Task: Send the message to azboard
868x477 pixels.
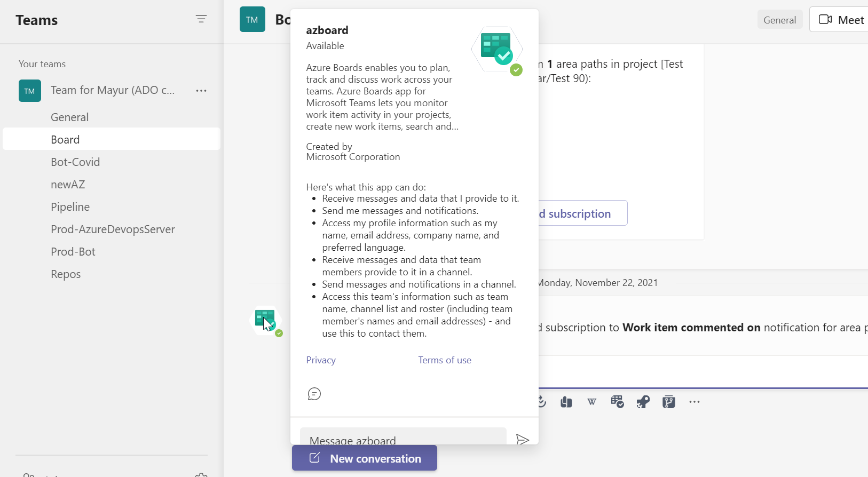Action: [523, 440]
